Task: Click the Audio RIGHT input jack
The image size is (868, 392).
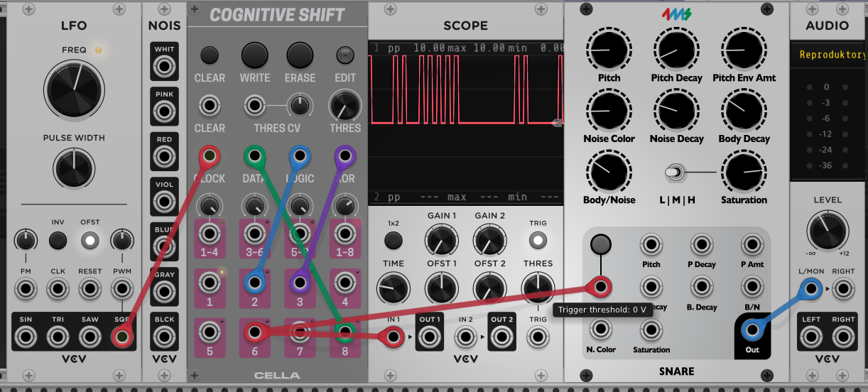Action: [x=843, y=289]
